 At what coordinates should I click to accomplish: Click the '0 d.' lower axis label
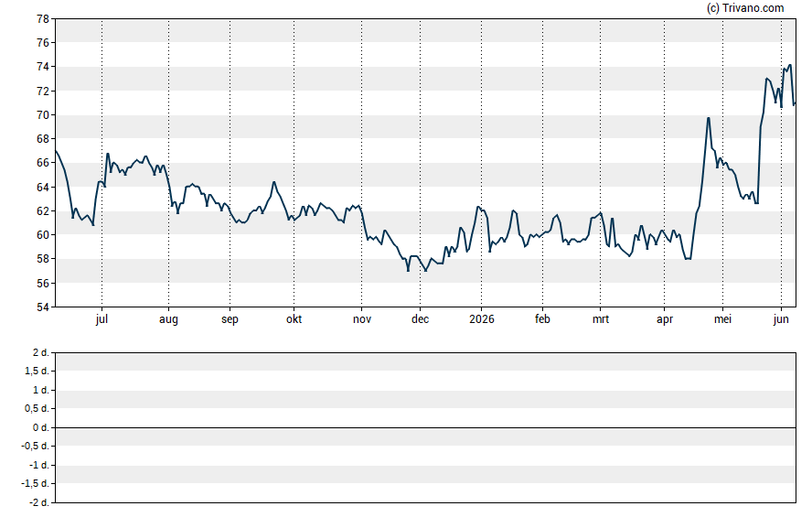tap(40, 427)
